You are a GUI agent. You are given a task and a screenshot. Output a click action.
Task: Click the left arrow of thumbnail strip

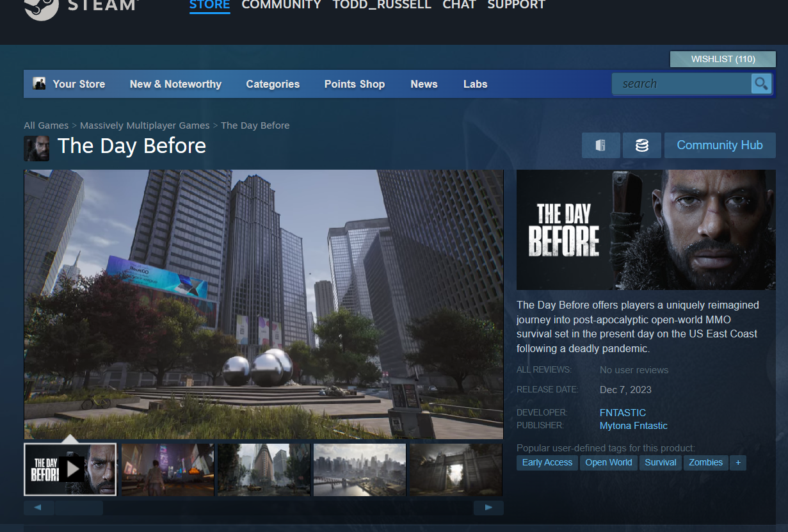click(39, 508)
